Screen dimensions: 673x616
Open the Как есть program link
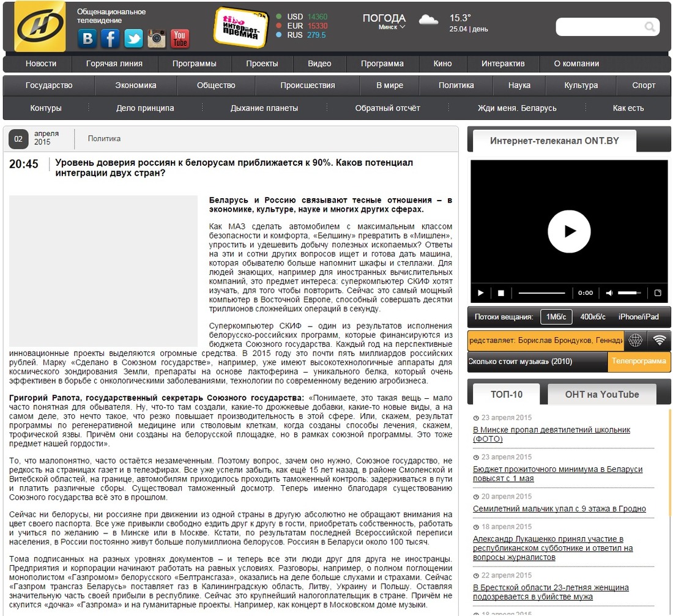(x=628, y=108)
